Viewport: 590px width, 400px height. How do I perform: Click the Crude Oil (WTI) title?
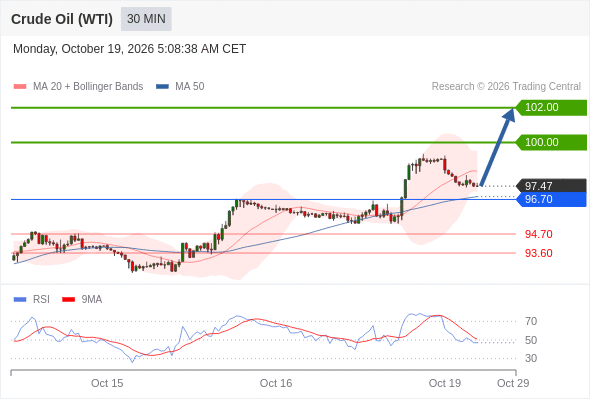click(x=62, y=19)
